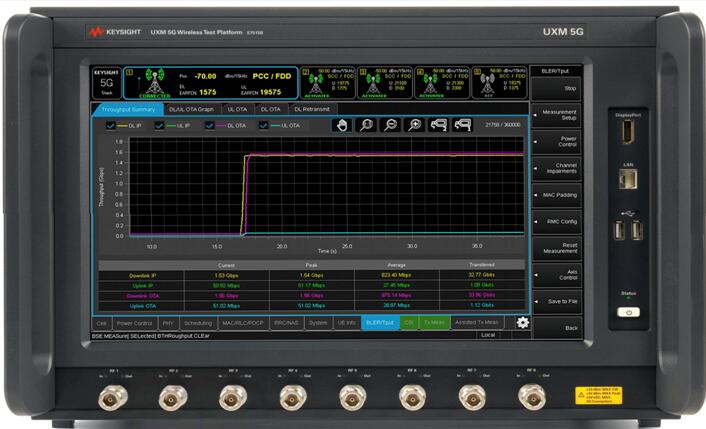Expand the Power Control softkey on right
This screenshot has height=429, width=706.
557,141
